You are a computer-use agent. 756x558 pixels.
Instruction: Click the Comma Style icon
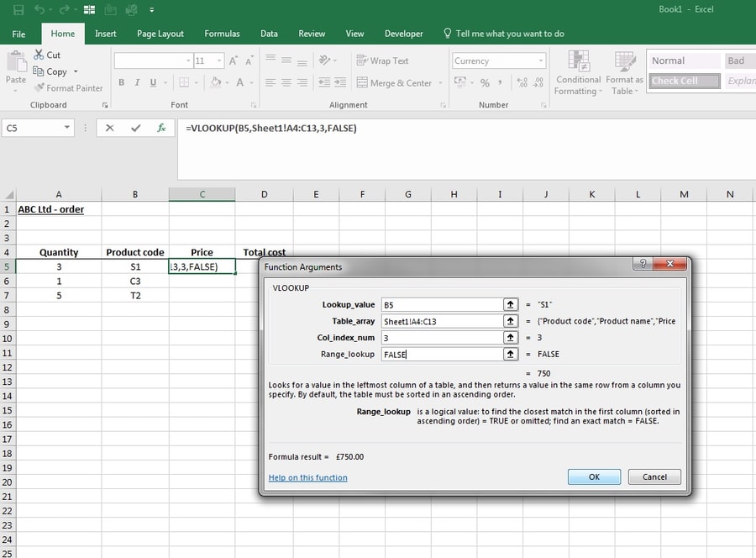(500, 82)
